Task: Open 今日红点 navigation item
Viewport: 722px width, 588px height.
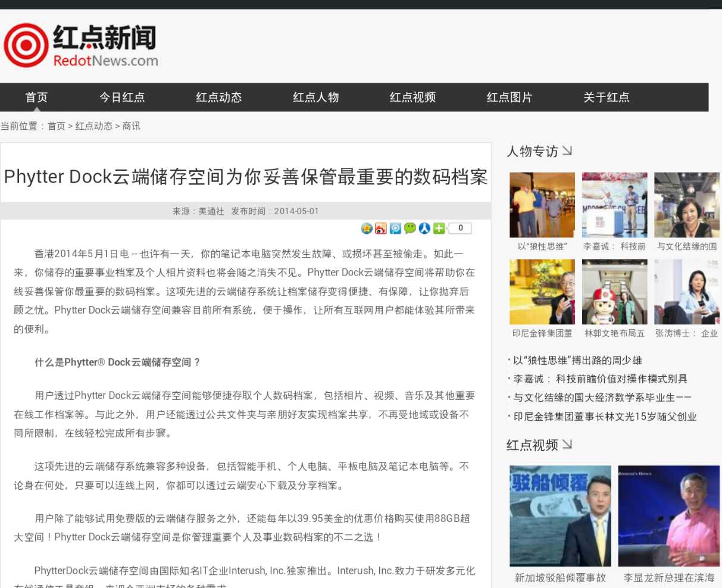Action: tap(122, 97)
